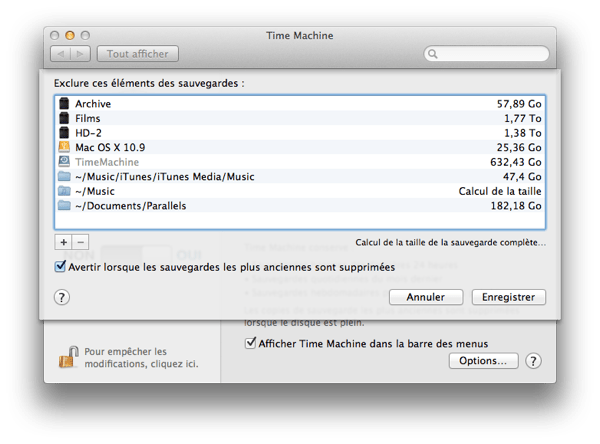Click the Films drive icon
The height and width of the screenshot is (444, 600).
(x=65, y=118)
